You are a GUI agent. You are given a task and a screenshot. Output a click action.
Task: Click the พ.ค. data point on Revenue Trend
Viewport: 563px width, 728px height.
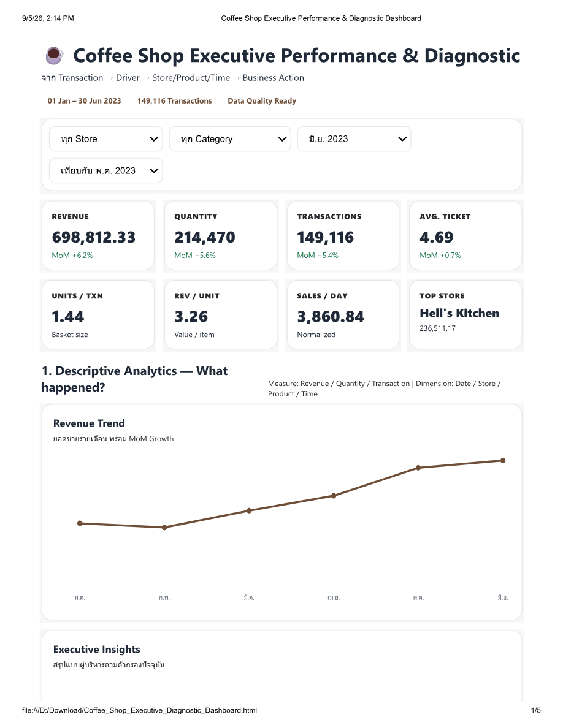[418, 468]
